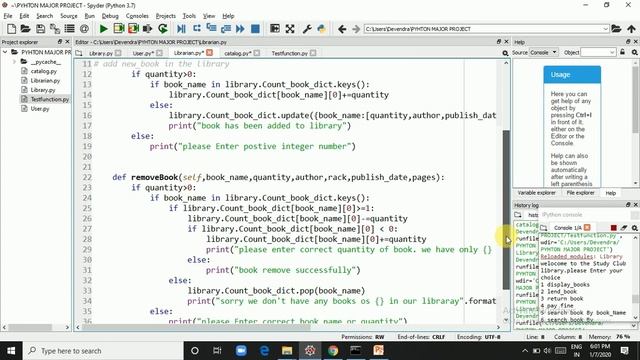Change to parent directory up-arrow icon

pos(631,29)
